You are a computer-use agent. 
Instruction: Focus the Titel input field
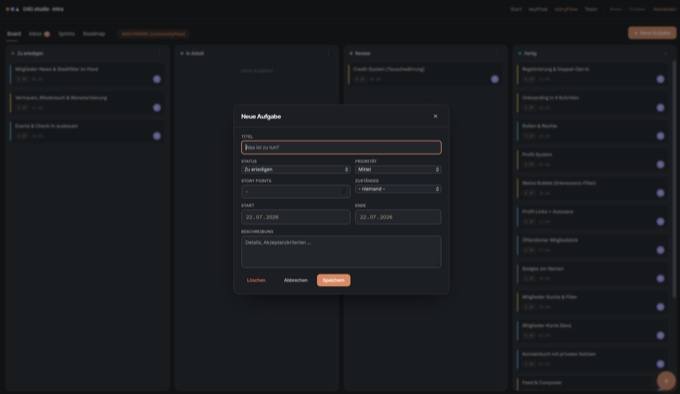(341, 147)
